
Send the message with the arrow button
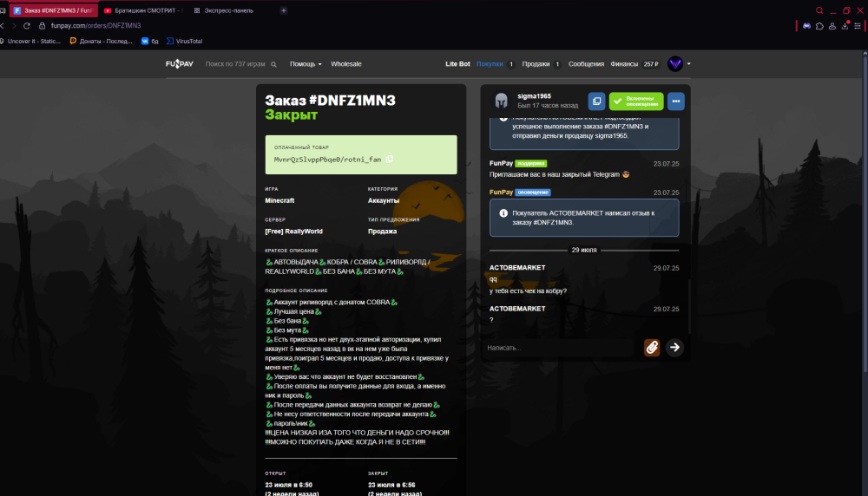click(674, 347)
